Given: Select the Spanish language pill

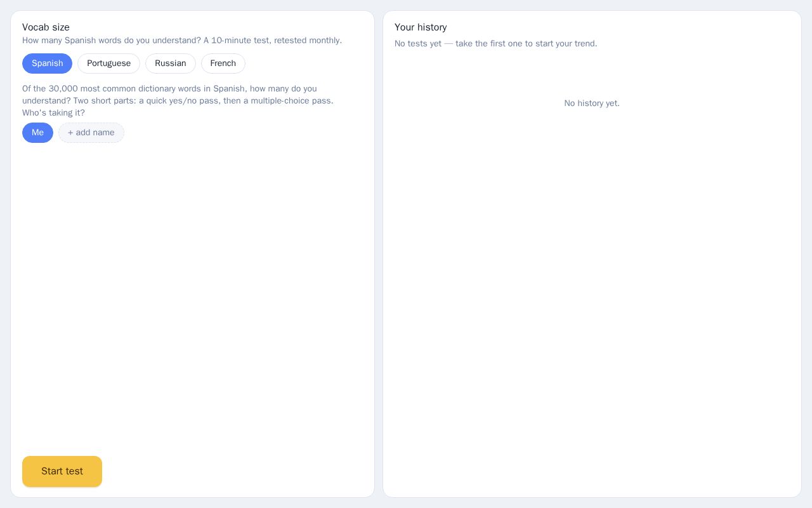Looking at the screenshot, I should click(x=47, y=63).
